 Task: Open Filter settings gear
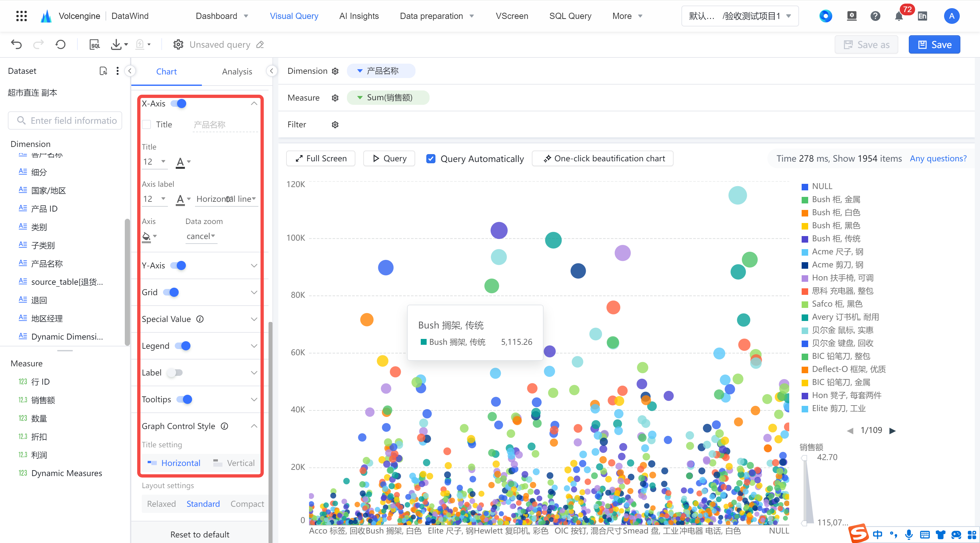coord(335,125)
